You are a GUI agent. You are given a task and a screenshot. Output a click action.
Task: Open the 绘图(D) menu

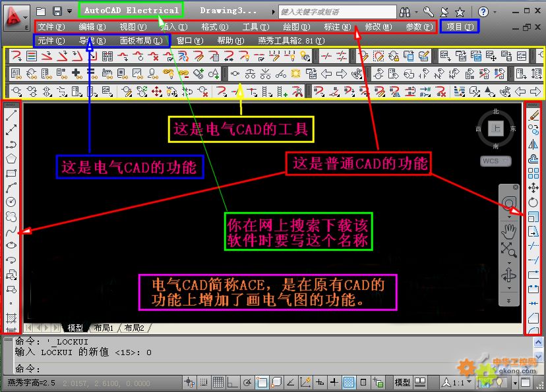pyautogui.click(x=296, y=27)
